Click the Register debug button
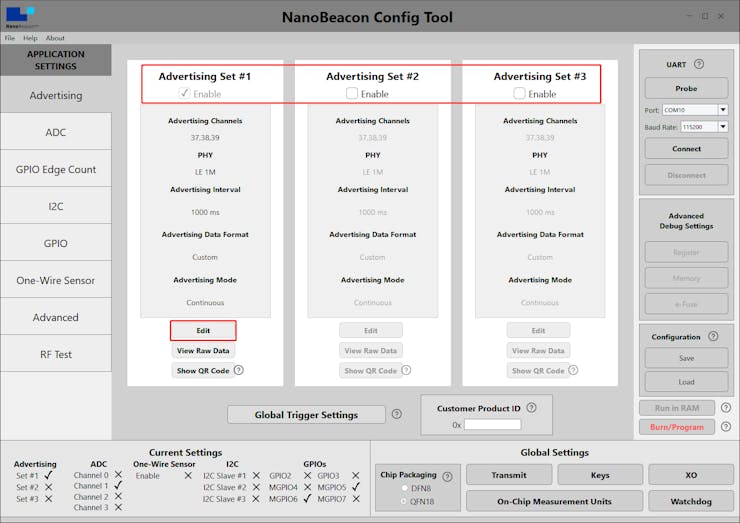The width and height of the screenshot is (740, 523). pyautogui.click(x=686, y=252)
